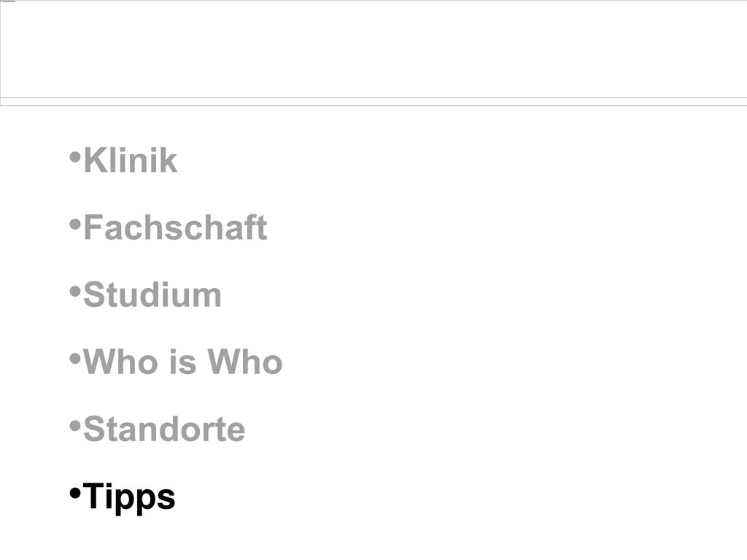Click the bullet dot before Klinik

click(75, 157)
